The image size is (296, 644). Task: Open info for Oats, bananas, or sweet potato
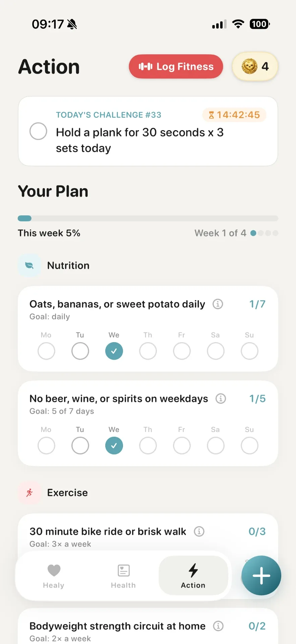pyautogui.click(x=218, y=304)
